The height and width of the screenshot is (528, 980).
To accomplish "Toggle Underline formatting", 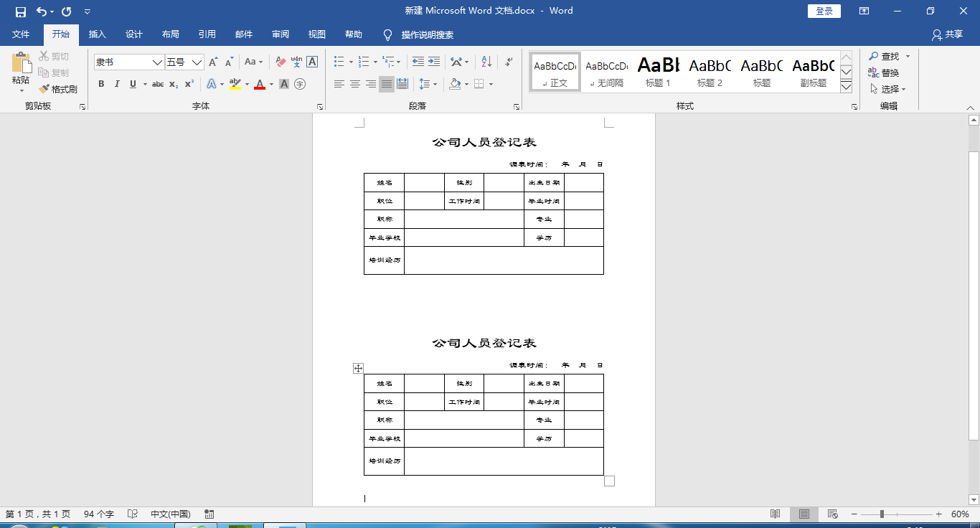I will 133,84.
